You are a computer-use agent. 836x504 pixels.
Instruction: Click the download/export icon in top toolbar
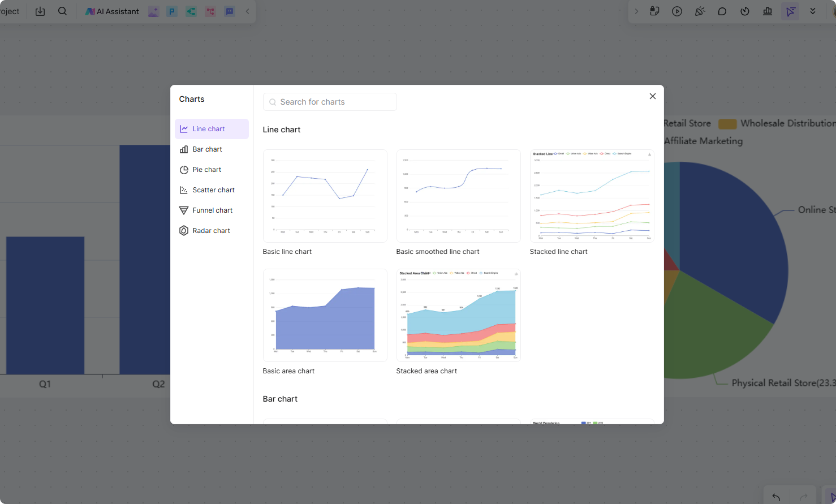click(x=40, y=11)
